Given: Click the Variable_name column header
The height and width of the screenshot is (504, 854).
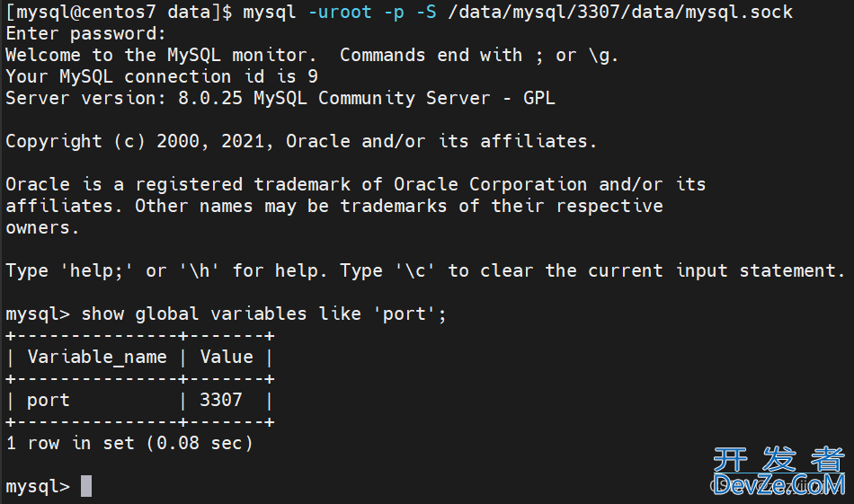Looking at the screenshot, I should 97,357.
